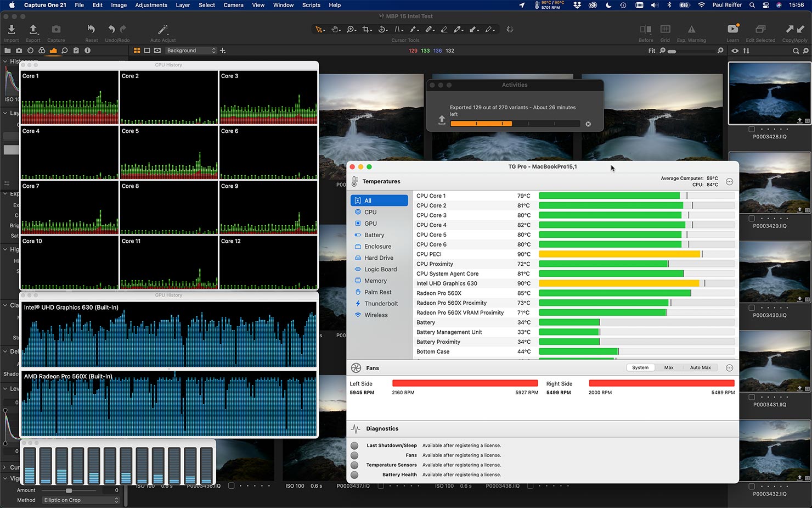
Task: Switch viewer to multi-image grid view
Action: click(137, 51)
